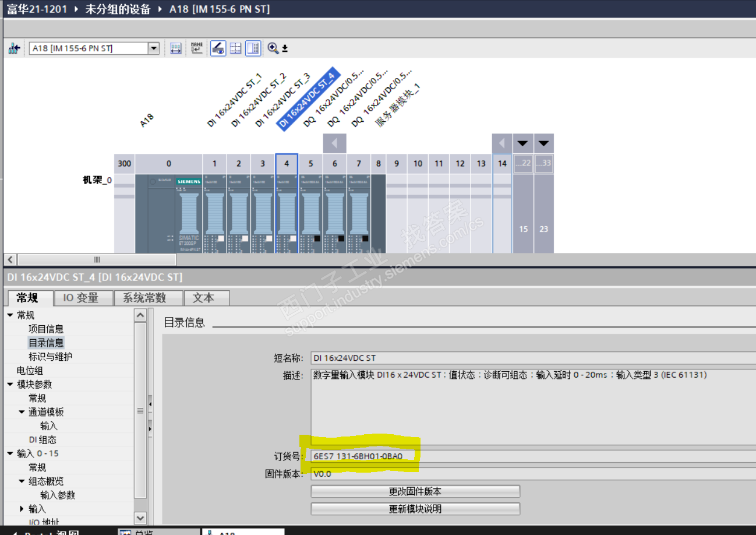Click slot number 14 header

502,164
